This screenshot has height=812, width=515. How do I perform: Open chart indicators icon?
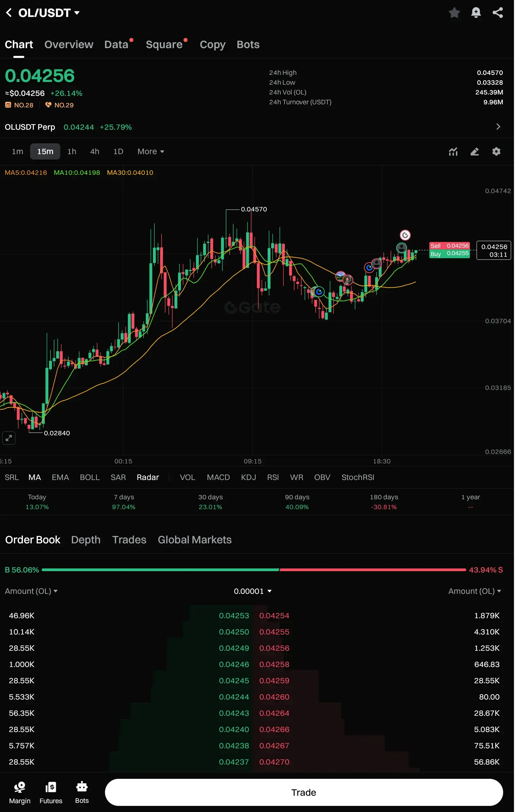tap(453, 151)
